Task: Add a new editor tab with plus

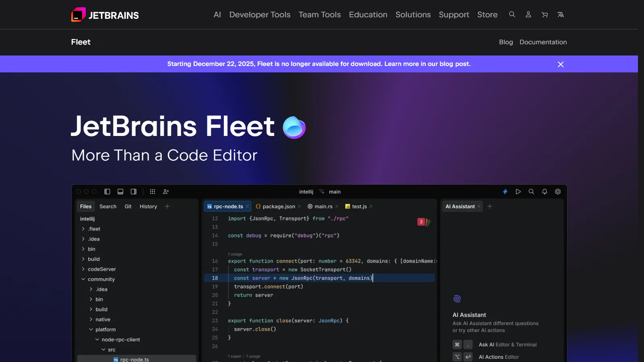Action: (x=490, y=206)
